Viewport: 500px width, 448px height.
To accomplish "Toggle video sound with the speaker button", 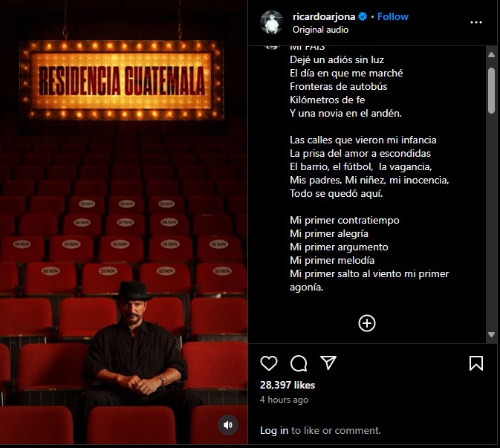I will point(227,425).
